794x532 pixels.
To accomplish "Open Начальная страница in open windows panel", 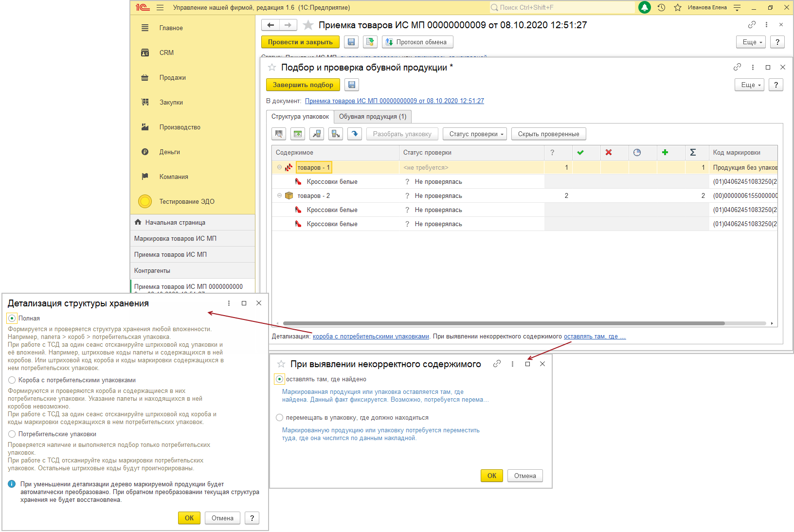I will pos(193,222).
